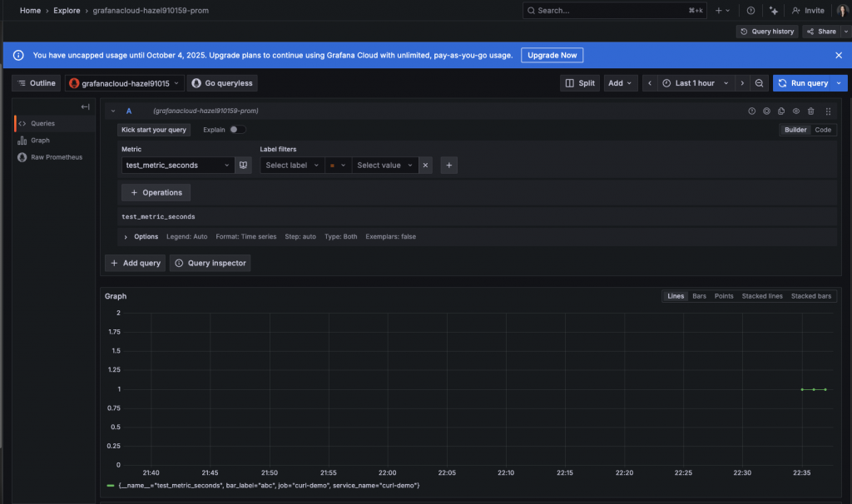The height and width of the screenshot is (504, 852).
Task: Click query A drag handle
Action: pos(828,111)
